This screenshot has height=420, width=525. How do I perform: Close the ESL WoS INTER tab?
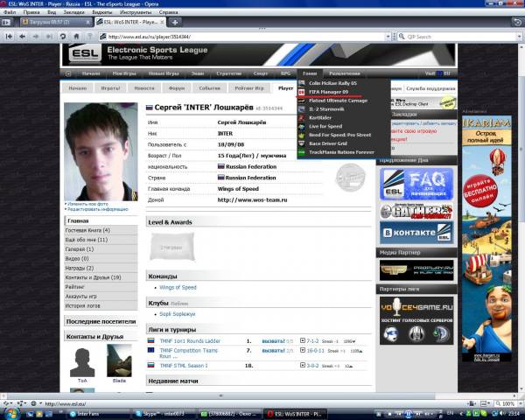click(162, 22)
